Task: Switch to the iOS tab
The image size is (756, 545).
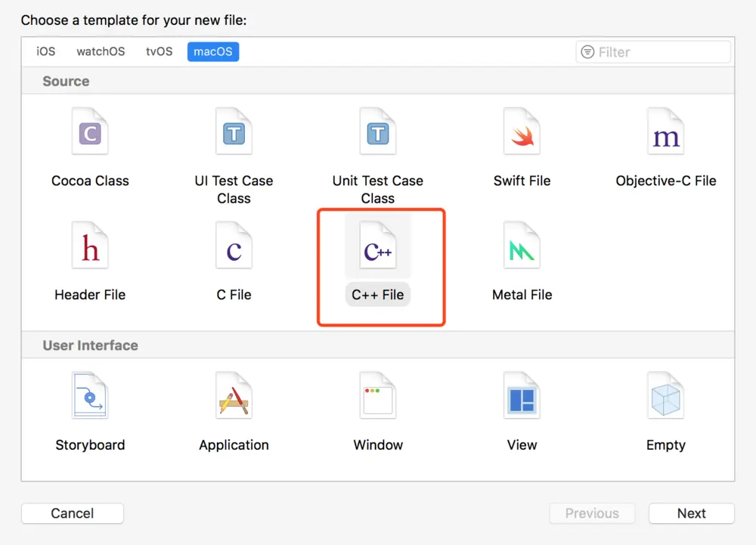Action: coord(46,51)
